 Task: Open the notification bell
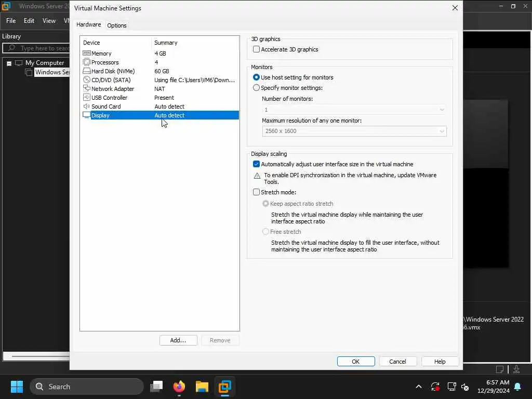pyautogui.click(x=518, y=387)
